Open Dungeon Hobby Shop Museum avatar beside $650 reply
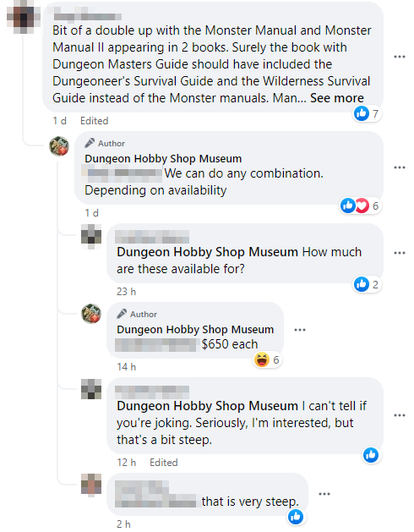This screenshot has height=532, width=414. click(x=91, y=314)
